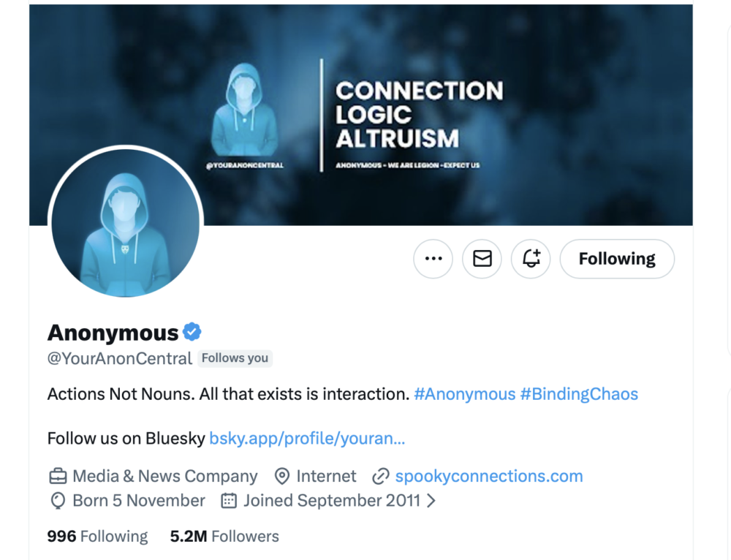This screenshot has height=560, width=731.
Task: Turn on notifications with the bell icon
Action: [x=531, y=259]
